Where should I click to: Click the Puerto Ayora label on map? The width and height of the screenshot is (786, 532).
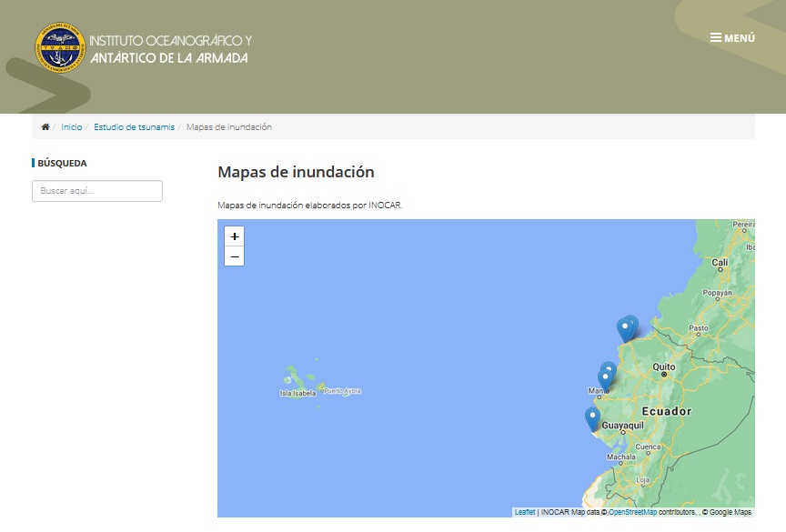[342, 391]
